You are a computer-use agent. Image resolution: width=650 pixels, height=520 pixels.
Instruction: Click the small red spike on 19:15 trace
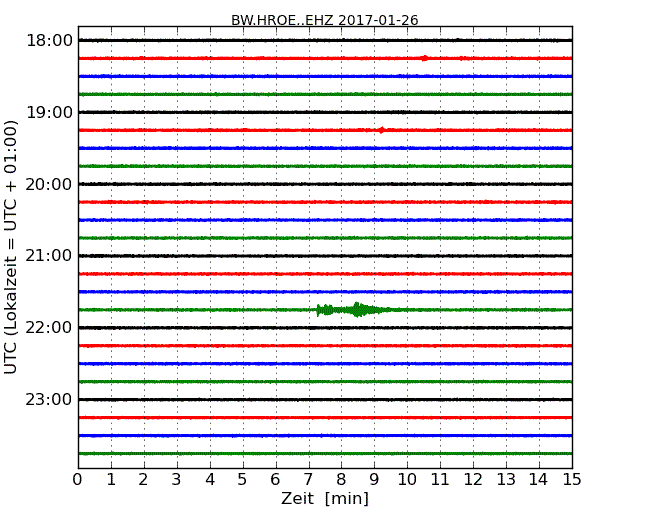(x=381, y=130)
